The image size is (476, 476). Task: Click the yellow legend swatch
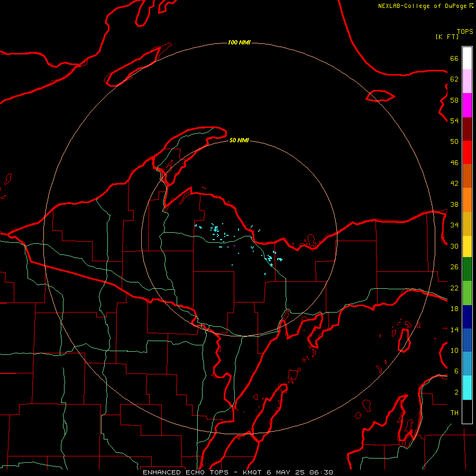pos(467,246)
